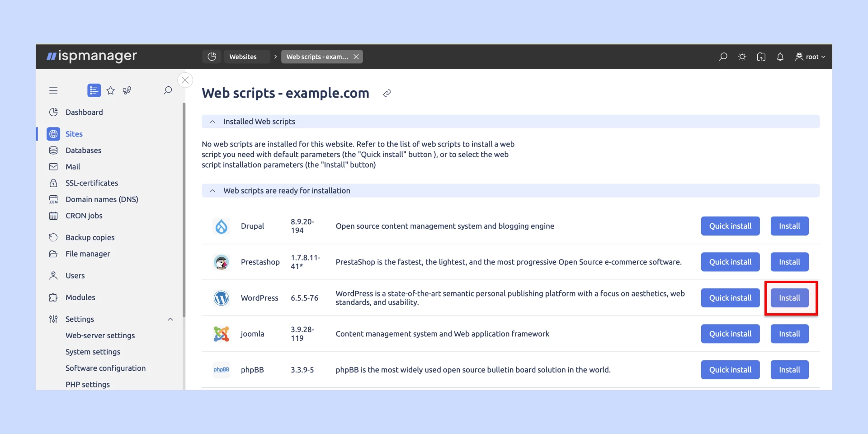The width and height of the screenshot is (868, 434).
Task: Copy page link icon beside title
Action: (x=387, y=93)
